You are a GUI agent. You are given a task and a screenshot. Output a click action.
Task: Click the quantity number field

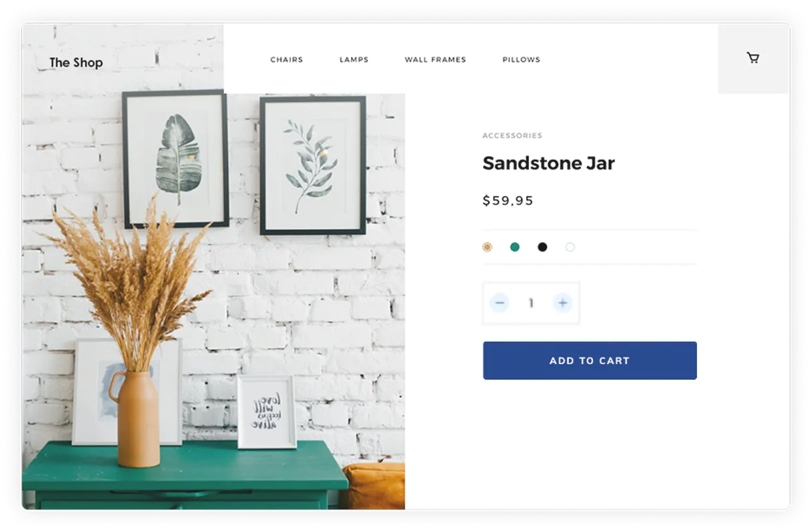(531, 303)
